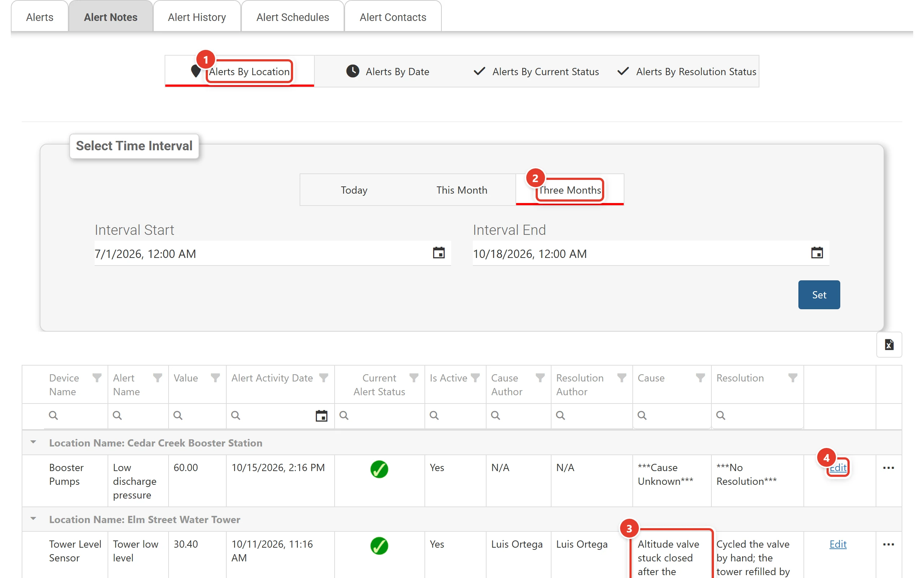Filter the Device Name column
This screenshot has height=578, width=924.
(97, 378)
